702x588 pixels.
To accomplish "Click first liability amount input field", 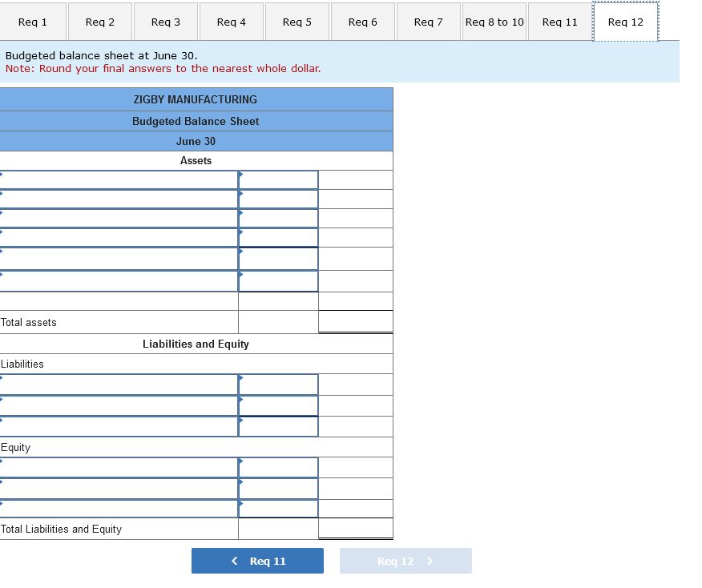I will 278,385.
